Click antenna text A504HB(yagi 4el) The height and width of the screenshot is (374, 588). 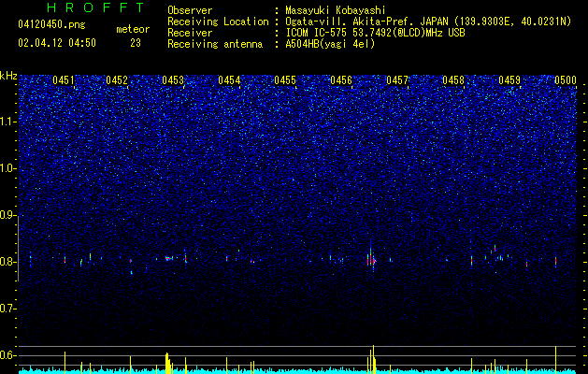click(x=330, y=44)
